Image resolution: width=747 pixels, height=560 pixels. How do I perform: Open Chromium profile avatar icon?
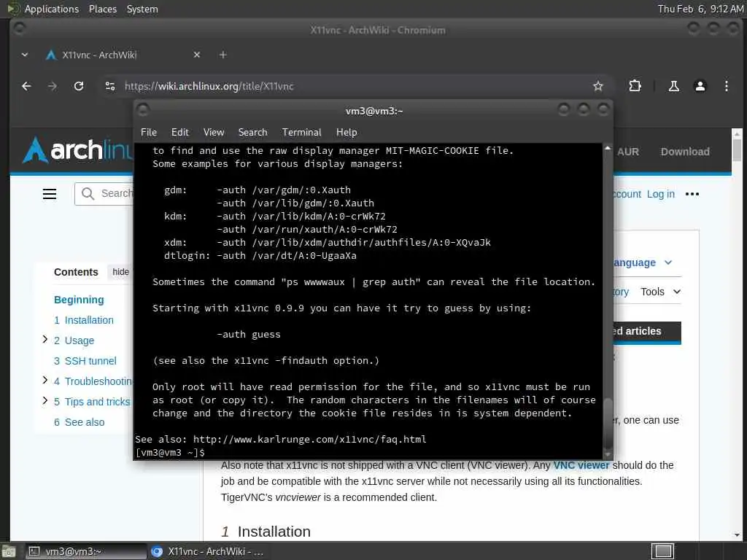700,86
